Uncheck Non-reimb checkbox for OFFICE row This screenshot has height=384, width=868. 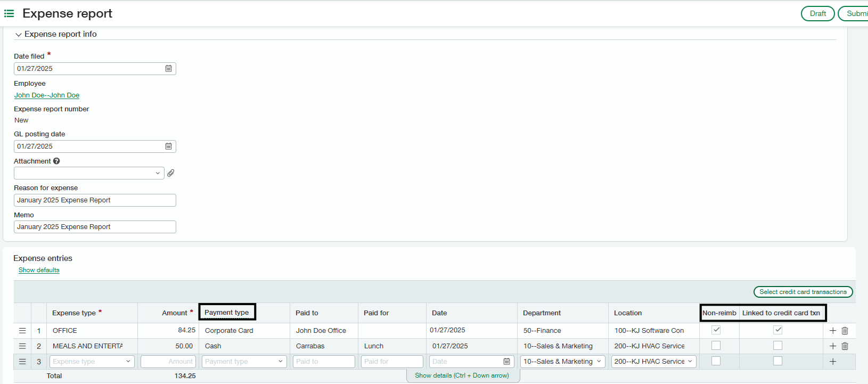[716, 330]
